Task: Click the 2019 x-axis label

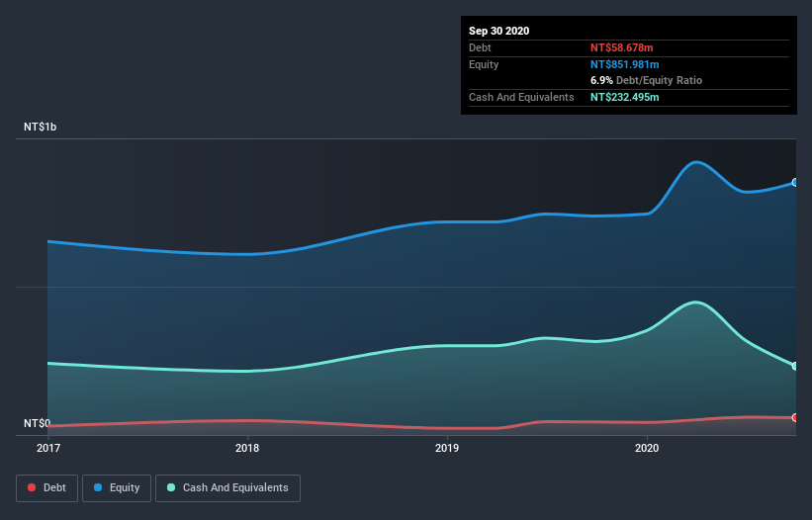Action: click(447, 448)
